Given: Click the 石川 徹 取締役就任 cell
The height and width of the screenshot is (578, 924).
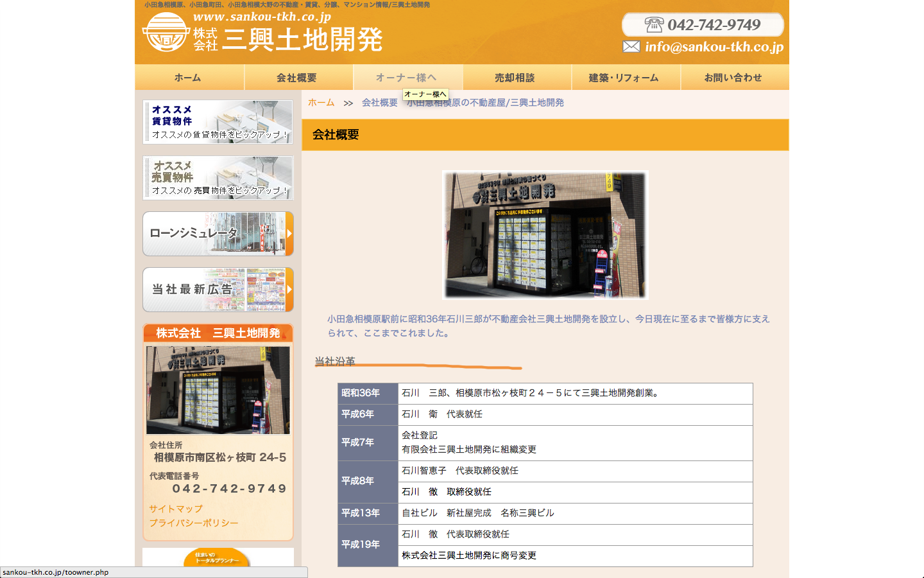Looking at the screenshot, I should coord(576,492).
